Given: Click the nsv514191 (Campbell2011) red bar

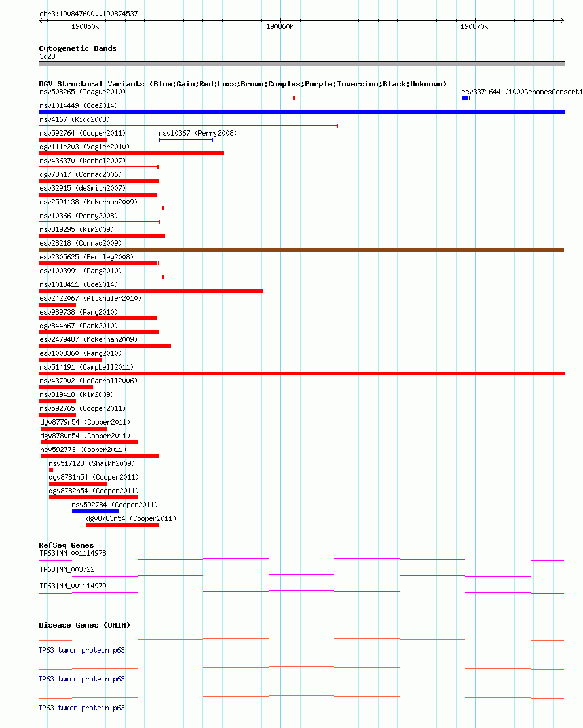Looking at the screenshot, I should click(302, 374).
